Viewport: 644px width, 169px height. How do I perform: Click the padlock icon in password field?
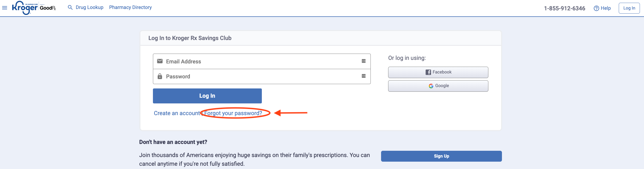(160, 76)
